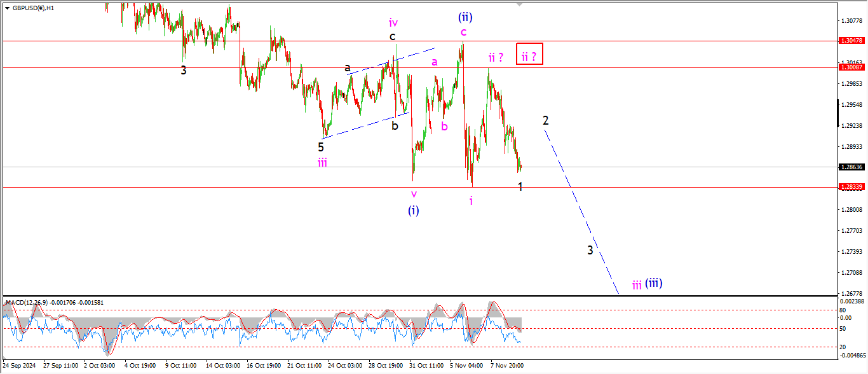Viewport: 868px width, 374px height.
Task: Click the blue (i) wave label
Action: point(414,210)
